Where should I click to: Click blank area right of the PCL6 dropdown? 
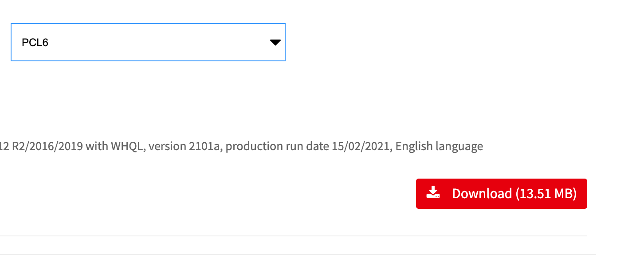[x=444, y=42]
